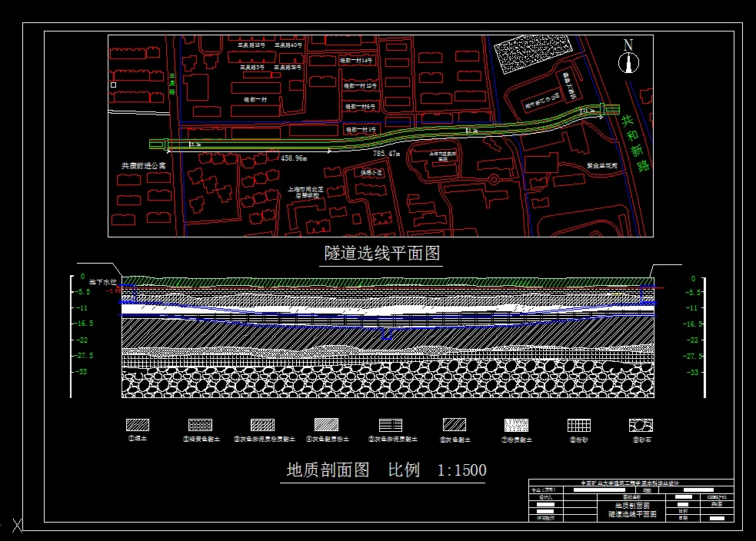756x541 pixels.
Task: Select the -16.5 depth elevation marker
Action: tap(85, 324)
